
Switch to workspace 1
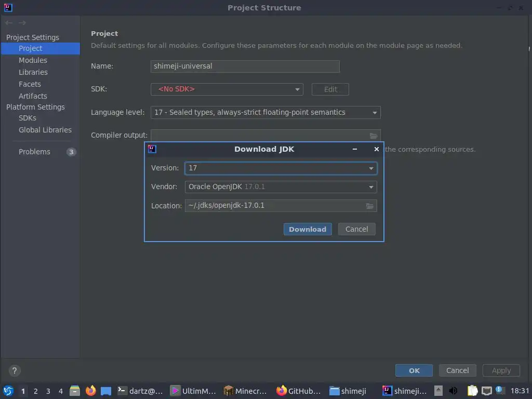pyautogui.click(x=23, y=391)
